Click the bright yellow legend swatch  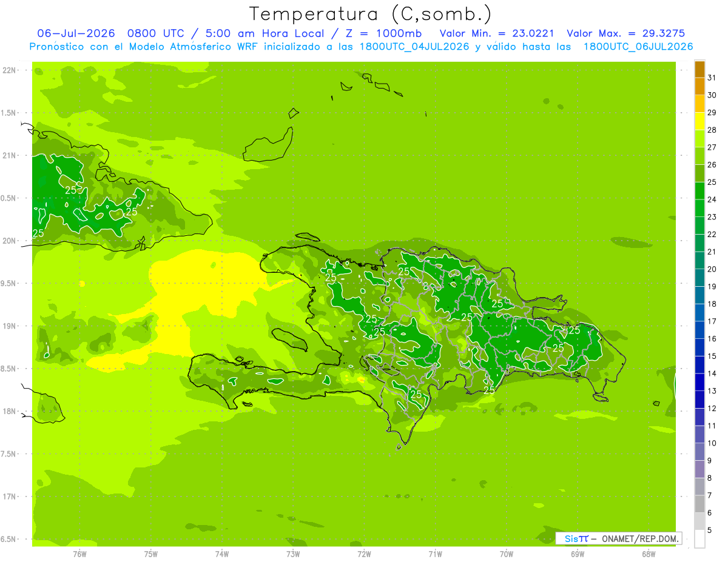(699, 121)
